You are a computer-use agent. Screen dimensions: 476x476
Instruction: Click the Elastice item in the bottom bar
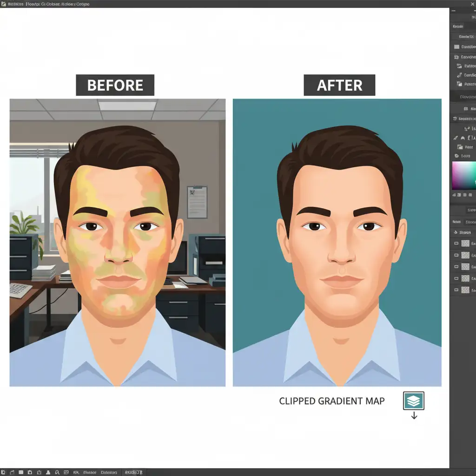(90, 472)
